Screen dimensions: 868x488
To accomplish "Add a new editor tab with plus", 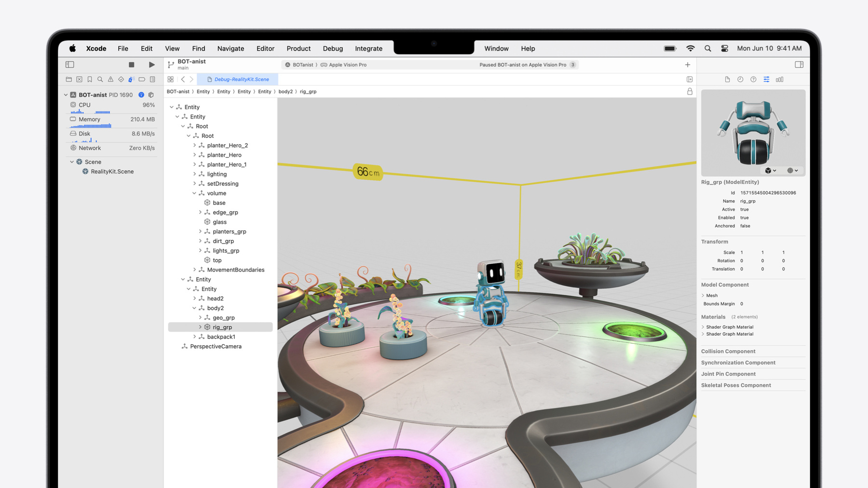I will point(688,65).
